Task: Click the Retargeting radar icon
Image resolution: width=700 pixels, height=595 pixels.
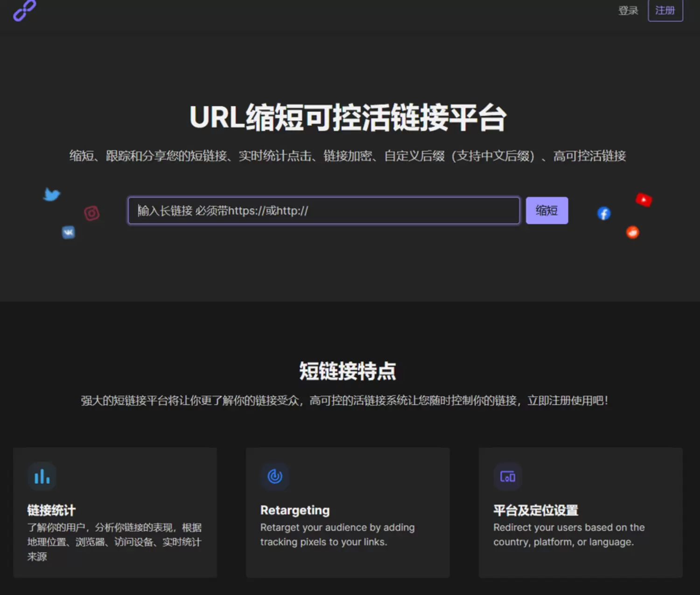Action: click(x=275, y=476)
